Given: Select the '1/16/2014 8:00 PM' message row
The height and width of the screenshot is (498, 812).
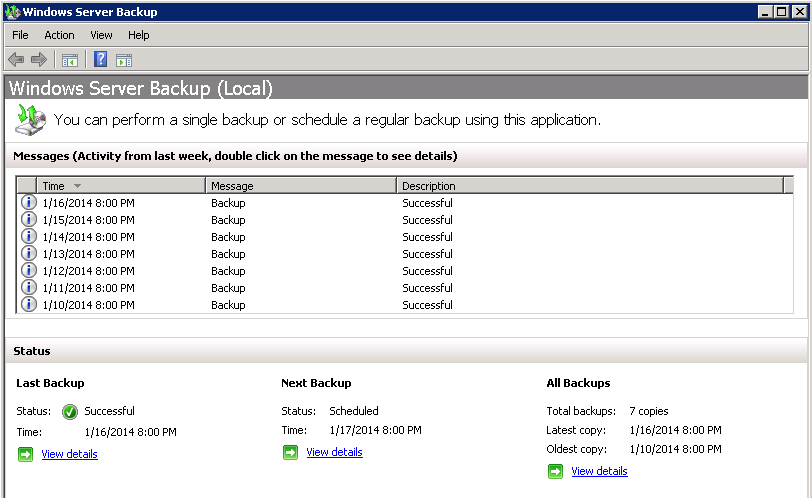Looking at the screenshot, I should (405, 203).
